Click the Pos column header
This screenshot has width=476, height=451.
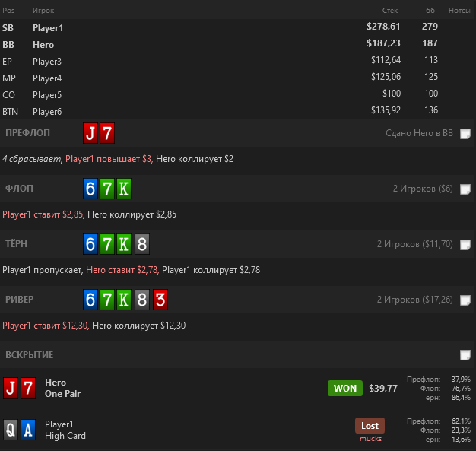[x=8, y=11]
